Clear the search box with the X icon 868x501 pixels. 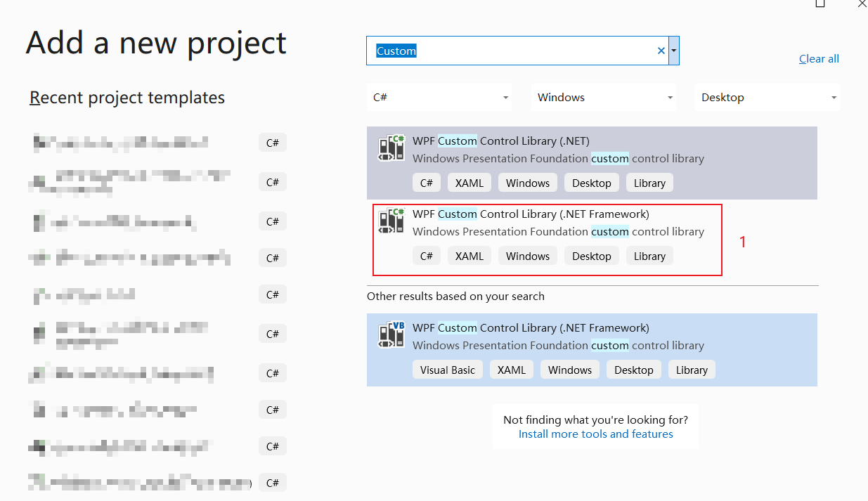661,51
